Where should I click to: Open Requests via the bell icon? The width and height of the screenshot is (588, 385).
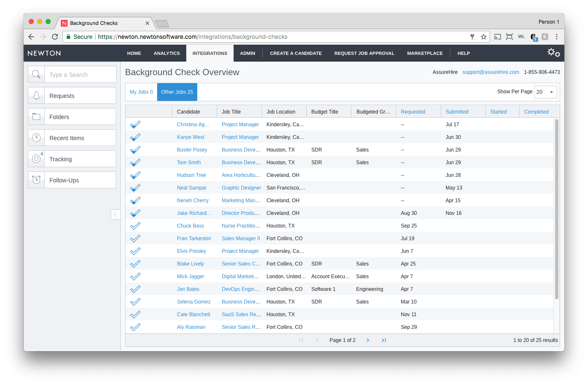coord(36,95)
